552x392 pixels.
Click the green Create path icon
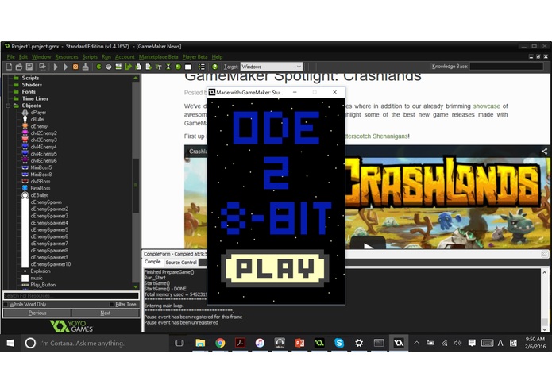[129, 67]
